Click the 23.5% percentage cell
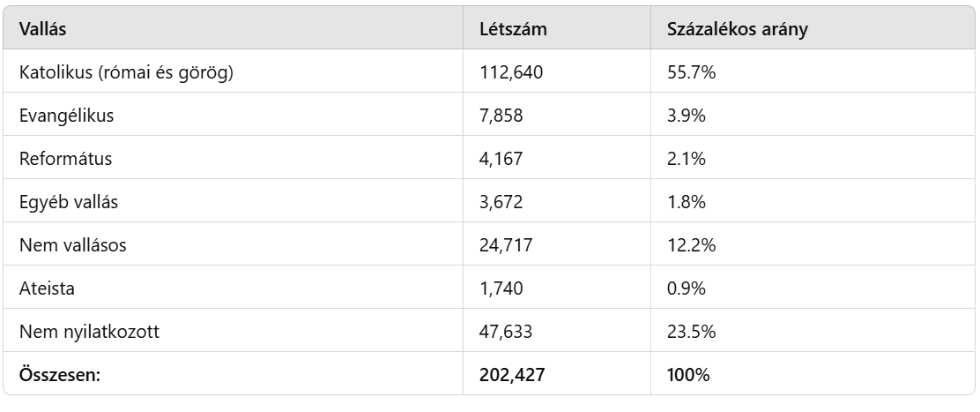The image size is (980, 412). pos(691,331)
